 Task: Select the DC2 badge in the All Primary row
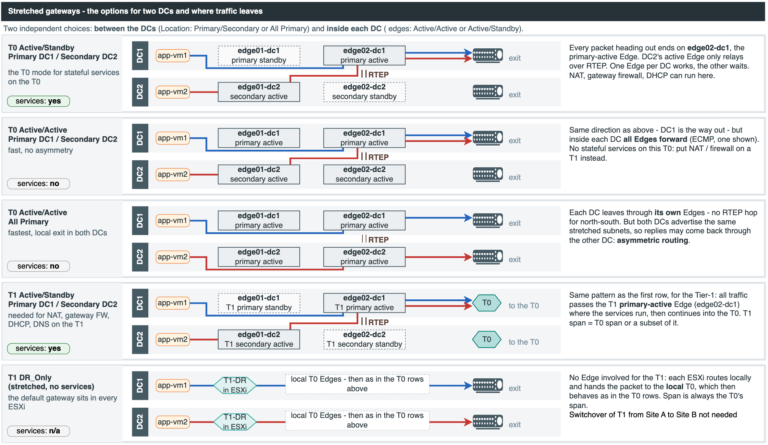tap(140, 257)
